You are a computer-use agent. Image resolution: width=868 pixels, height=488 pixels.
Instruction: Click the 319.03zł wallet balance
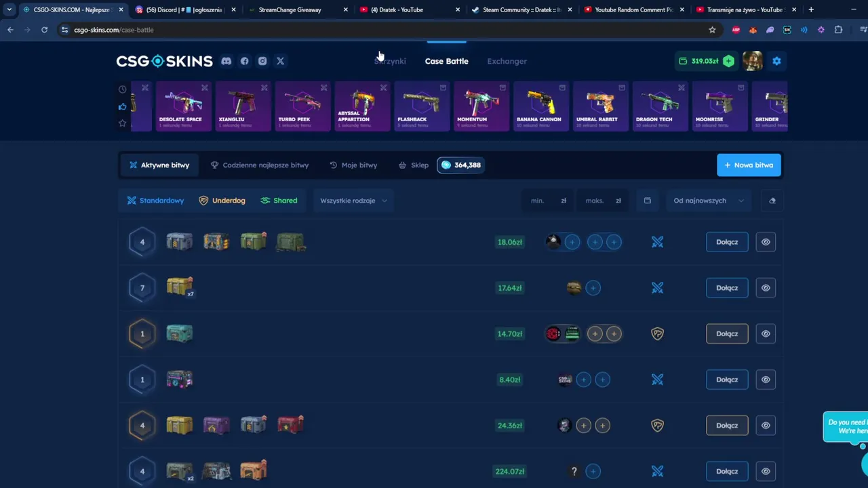pos(698,61)
